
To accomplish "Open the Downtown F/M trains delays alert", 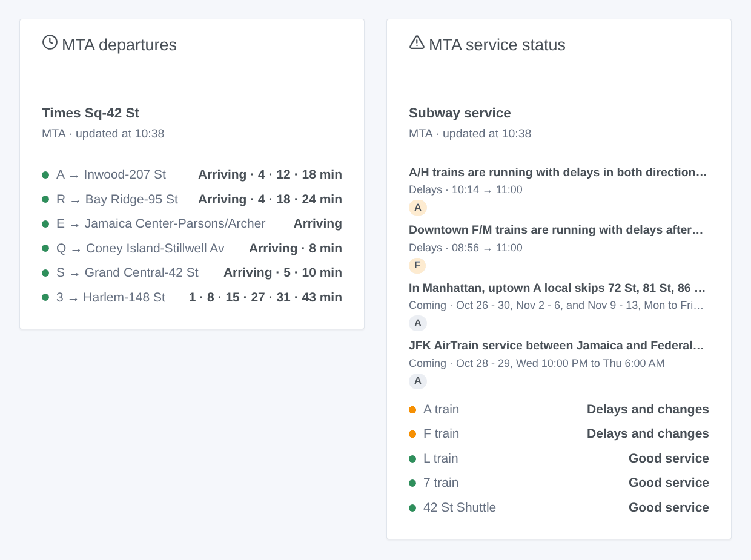I will coord(556,230).
